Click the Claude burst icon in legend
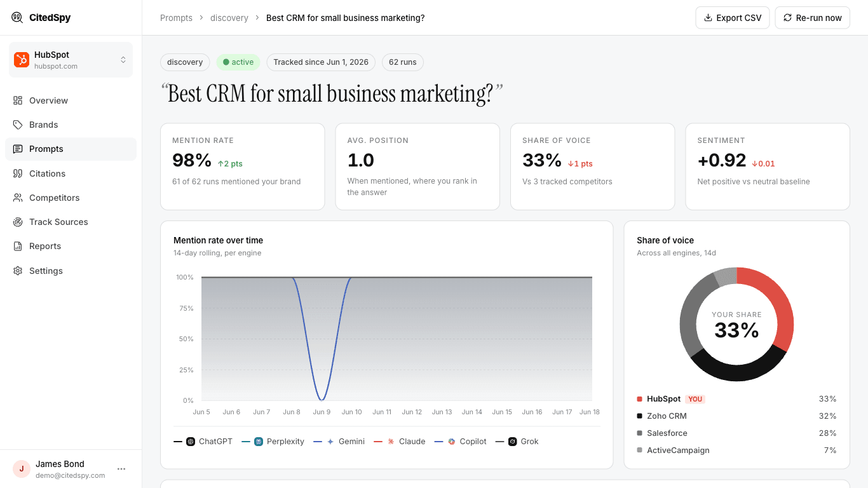This screenshot has height=488, width=868. pyautogui.click(x=391, y=442)
